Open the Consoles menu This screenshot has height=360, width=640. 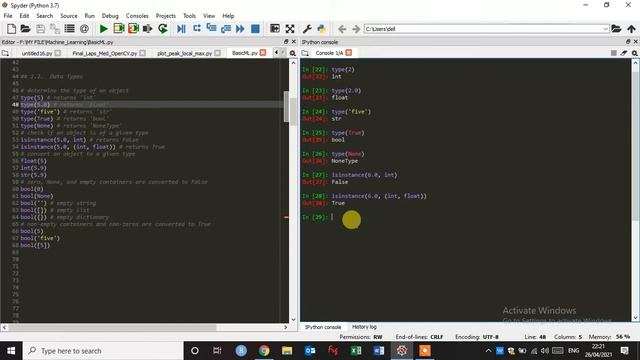[137, 16]
